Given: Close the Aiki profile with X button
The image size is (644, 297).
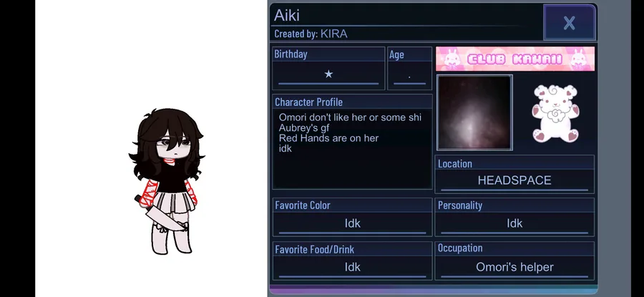Looking at the screenshot, I should point(570,23).
